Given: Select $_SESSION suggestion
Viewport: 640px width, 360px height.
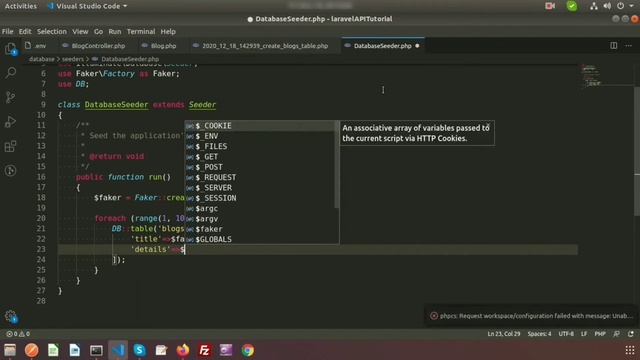Looking at the screenshot, I should click(x=260, y=198).
